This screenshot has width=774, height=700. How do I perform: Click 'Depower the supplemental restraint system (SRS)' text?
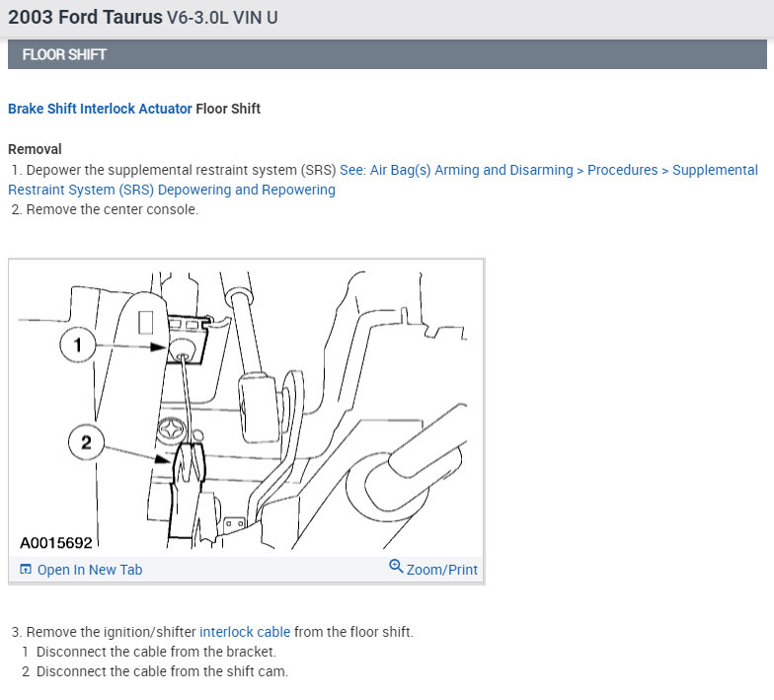click(181, 170)
